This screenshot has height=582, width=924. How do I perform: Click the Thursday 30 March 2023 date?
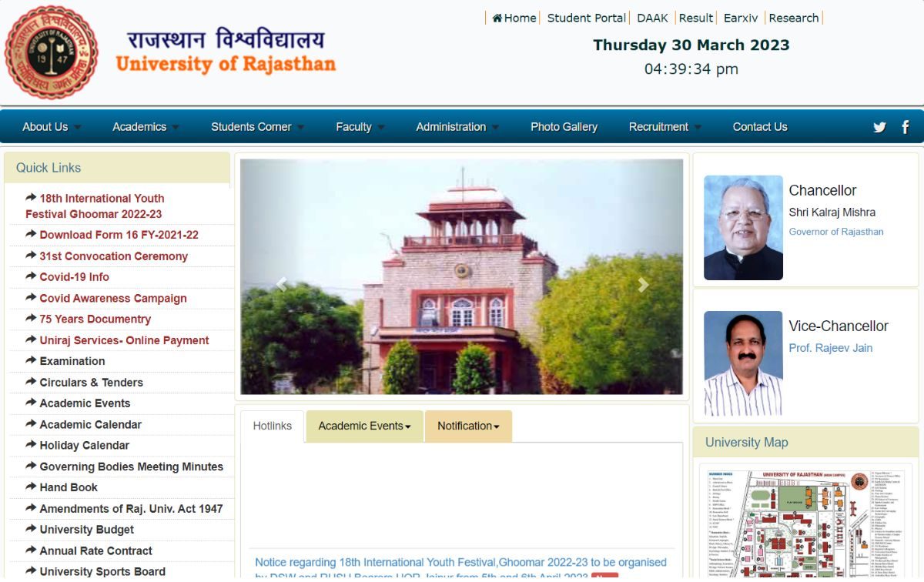(x=691, y=45)
